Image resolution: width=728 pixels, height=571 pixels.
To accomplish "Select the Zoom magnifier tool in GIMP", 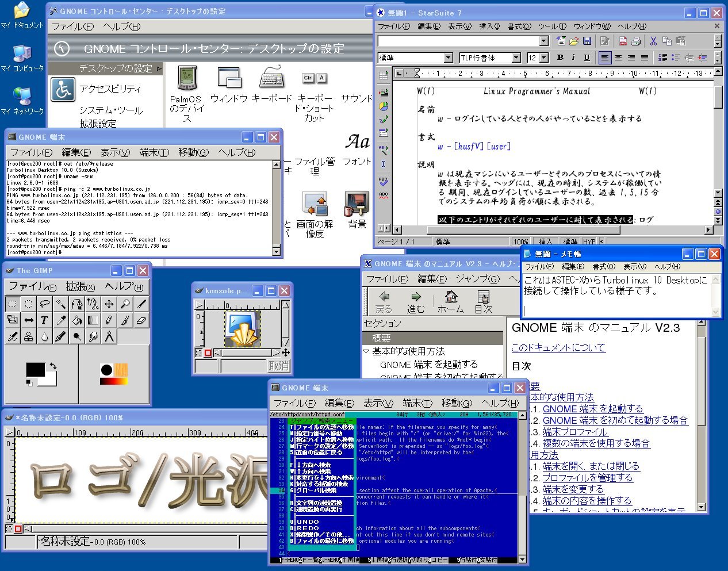I will click(125, 304).
